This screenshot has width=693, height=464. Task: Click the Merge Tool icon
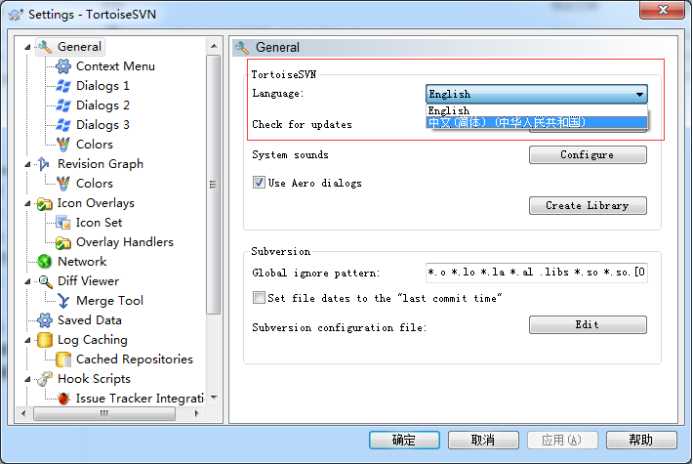point(63,301)
